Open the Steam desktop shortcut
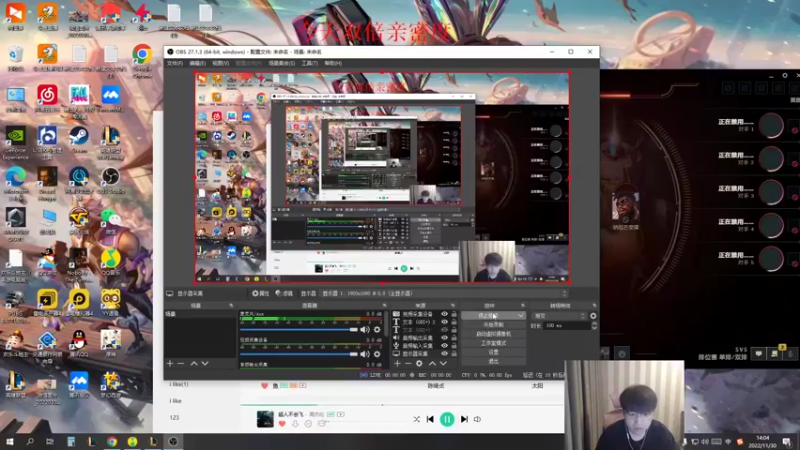Screen dimensions: 800x450 [x=79, y=140]
